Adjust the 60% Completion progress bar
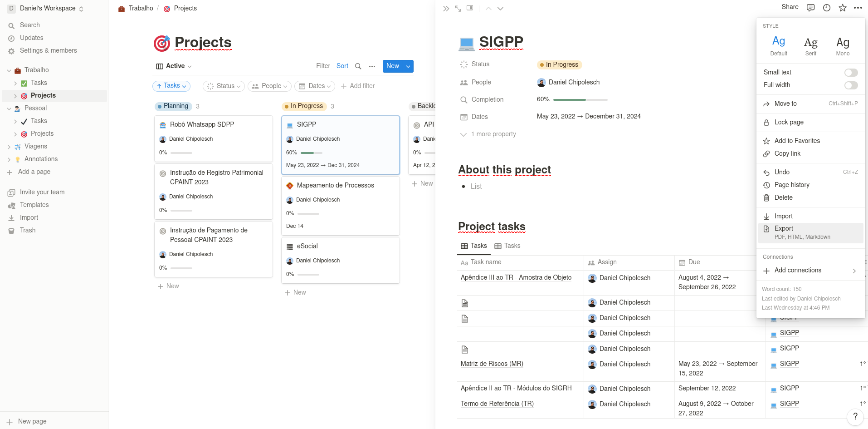 tap(580, 99)
